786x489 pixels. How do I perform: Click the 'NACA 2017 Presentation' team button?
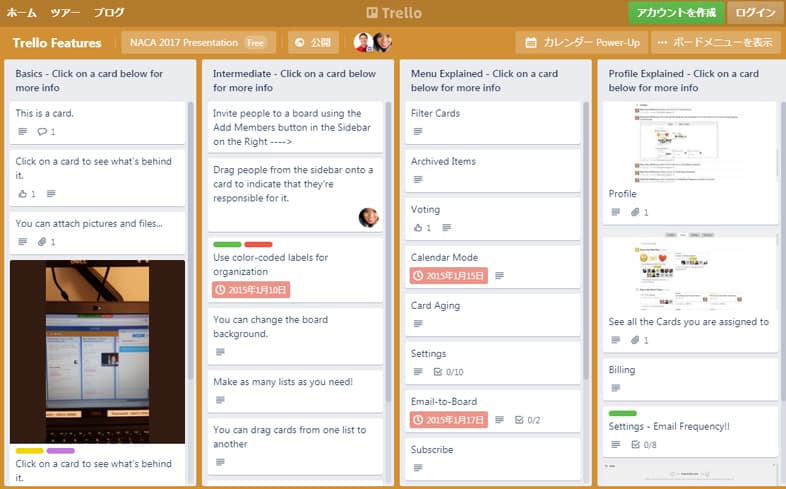point(199,43)
